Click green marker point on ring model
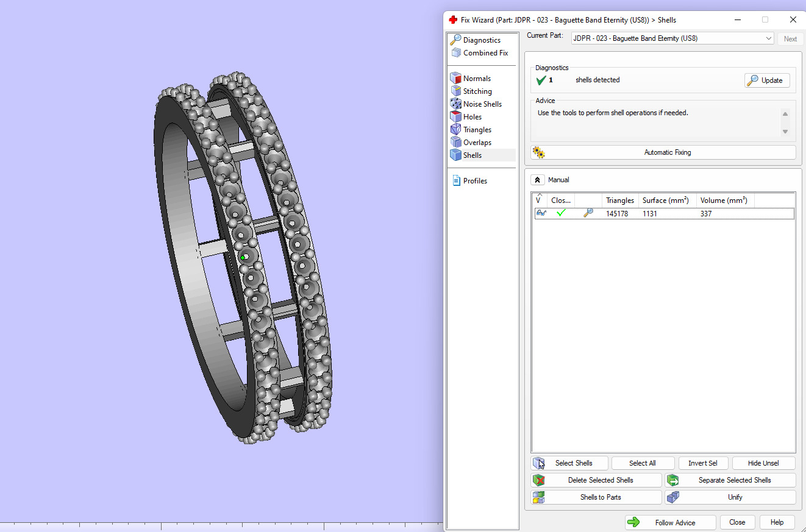 [243, 258]
